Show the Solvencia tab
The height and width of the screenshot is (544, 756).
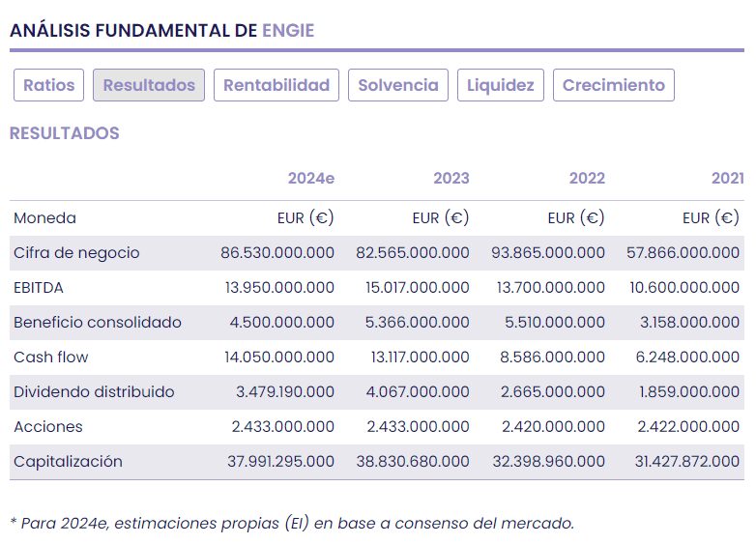[x=398, y=85]
